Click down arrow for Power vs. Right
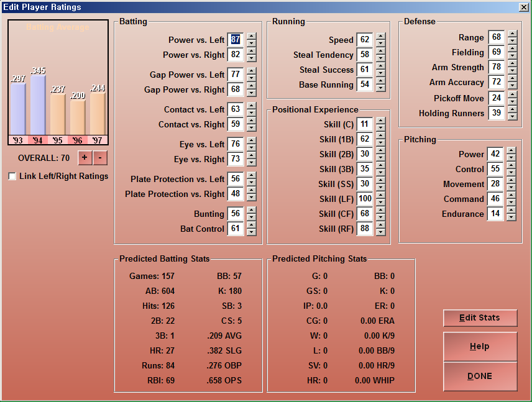The width and height of the screenshot is (532, 402). (x=251, y=58)
